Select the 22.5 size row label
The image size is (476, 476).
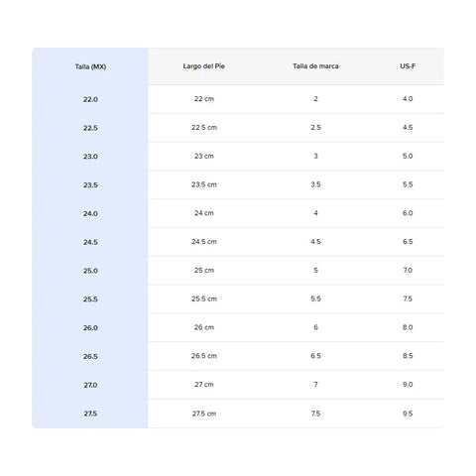(x=90, y=128)
